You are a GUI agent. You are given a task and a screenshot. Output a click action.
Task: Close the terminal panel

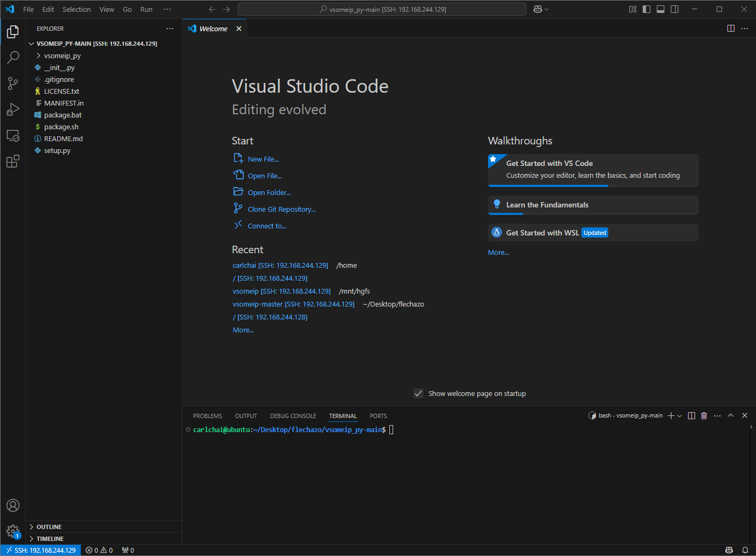point(745,415)
